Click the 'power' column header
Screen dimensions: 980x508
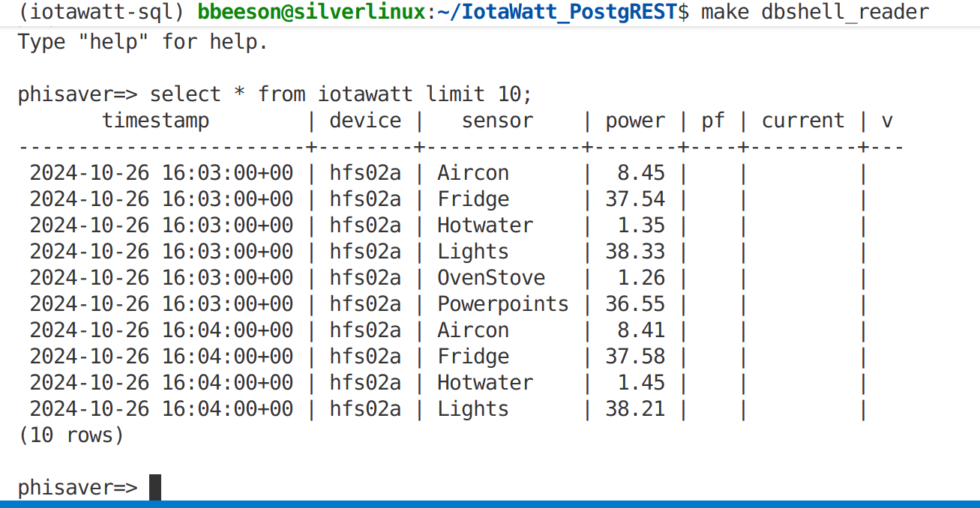(x=635, y=121)
